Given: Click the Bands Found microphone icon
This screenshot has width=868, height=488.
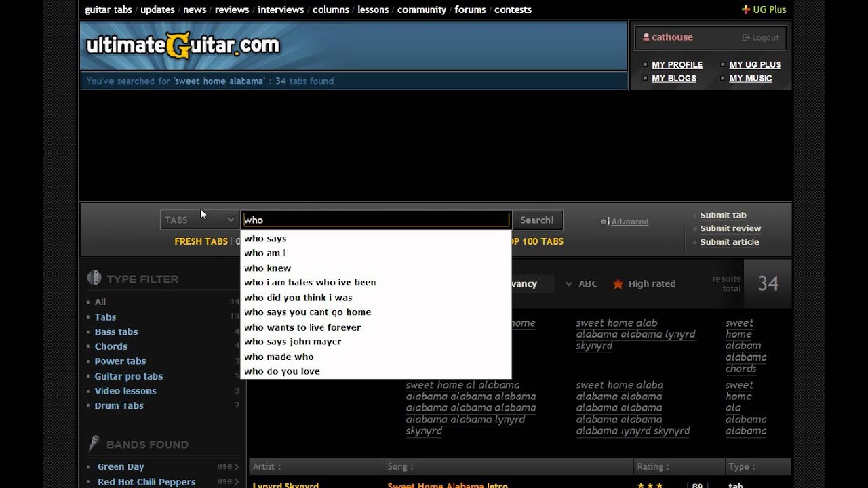Looking at the screenshot, I should 94,444.
